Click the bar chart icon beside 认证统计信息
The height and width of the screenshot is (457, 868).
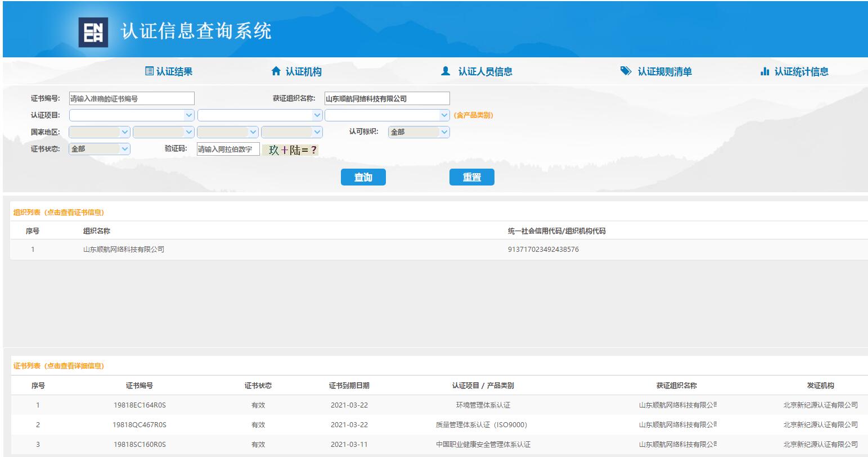click(x=764, y=71)
